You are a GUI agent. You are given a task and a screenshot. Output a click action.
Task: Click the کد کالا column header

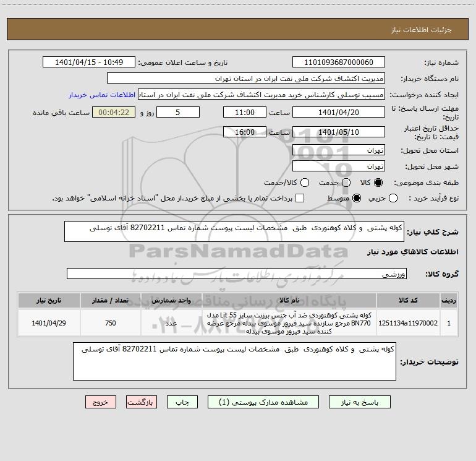point(408,301)
